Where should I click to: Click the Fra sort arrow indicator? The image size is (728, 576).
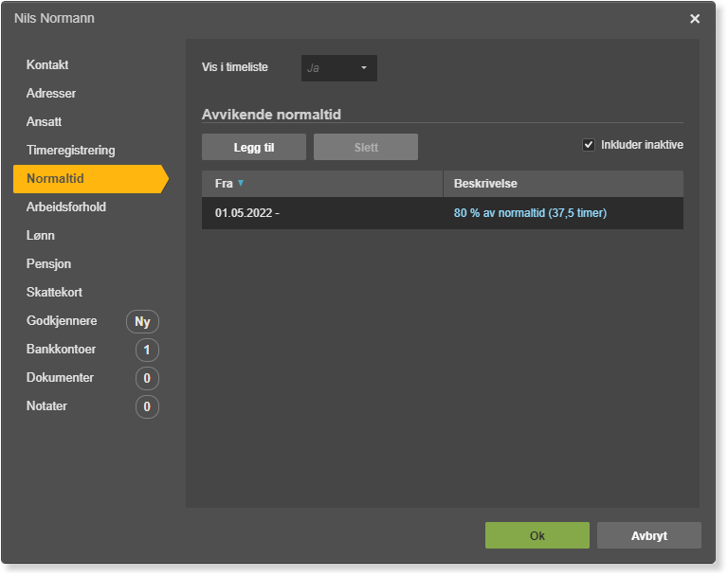(241, 183)
